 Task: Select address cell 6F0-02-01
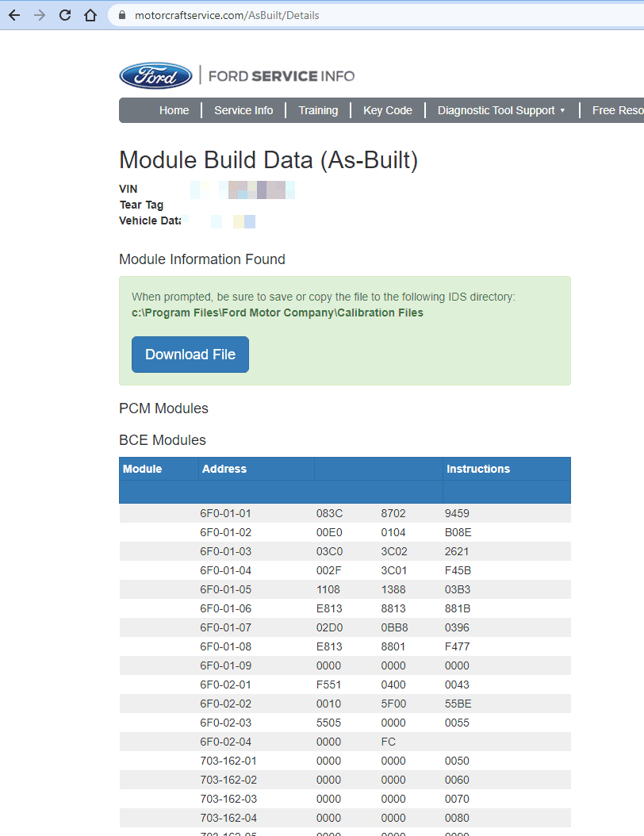225,685
